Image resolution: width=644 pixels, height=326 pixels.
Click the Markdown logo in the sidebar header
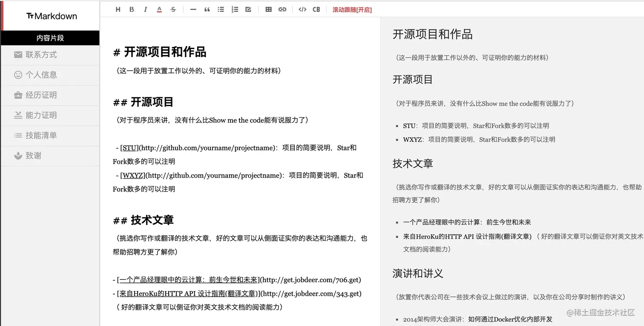click(x=52, y=16)
